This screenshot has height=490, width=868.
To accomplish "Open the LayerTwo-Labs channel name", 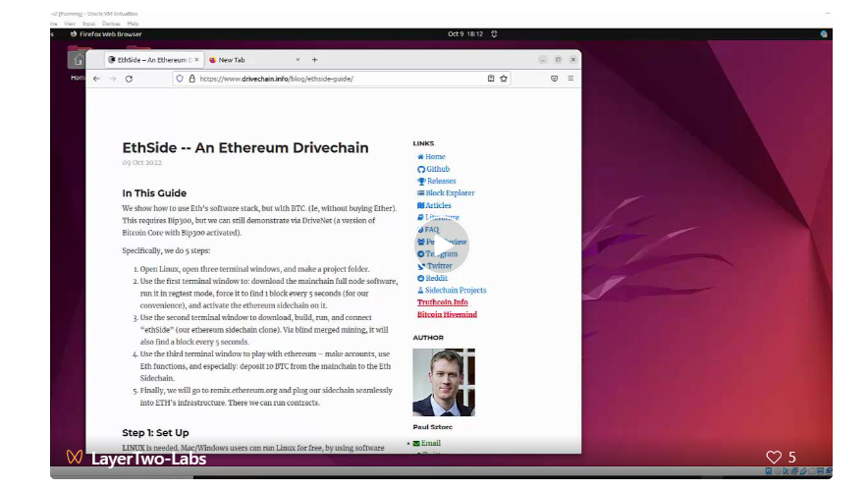I will click(148, 459).
